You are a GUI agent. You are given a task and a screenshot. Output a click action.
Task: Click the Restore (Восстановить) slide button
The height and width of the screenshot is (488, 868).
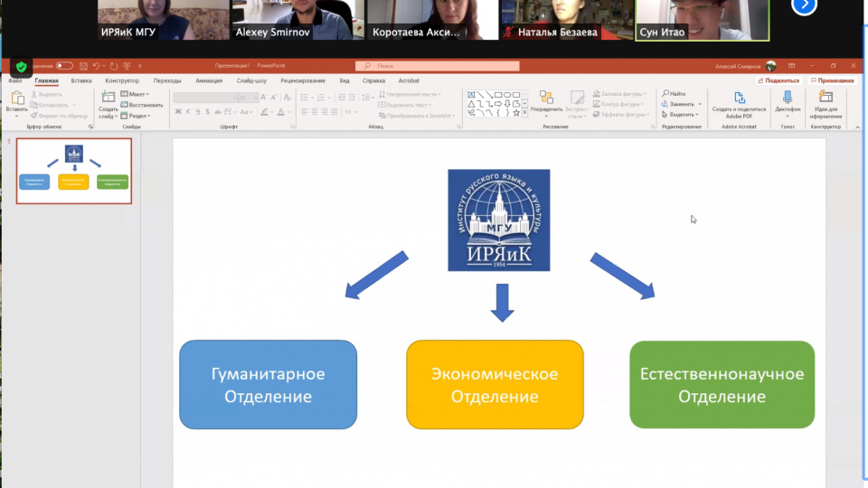(142, 105)
